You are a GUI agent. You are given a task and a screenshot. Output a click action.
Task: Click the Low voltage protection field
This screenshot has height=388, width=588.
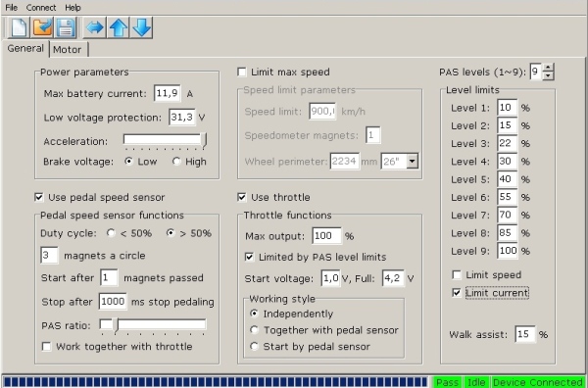pyautogui.click(x=182, y=118)
